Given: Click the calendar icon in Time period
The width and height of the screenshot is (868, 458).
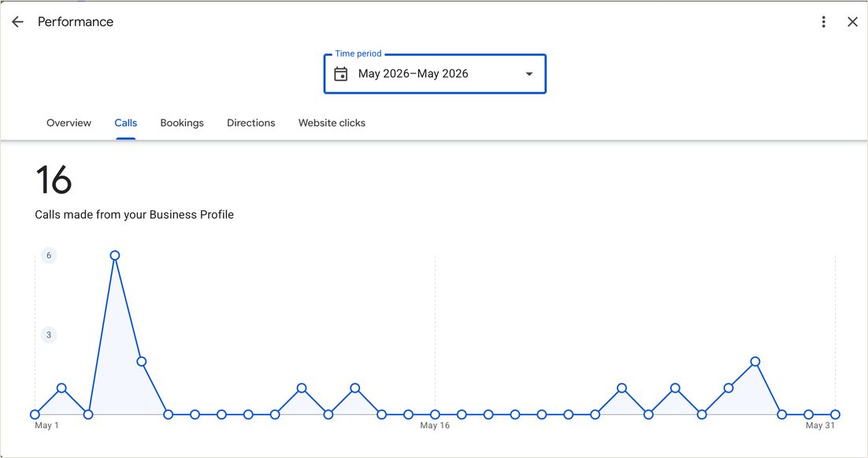Looking at the screenshot, I should (x=341, y=73).
